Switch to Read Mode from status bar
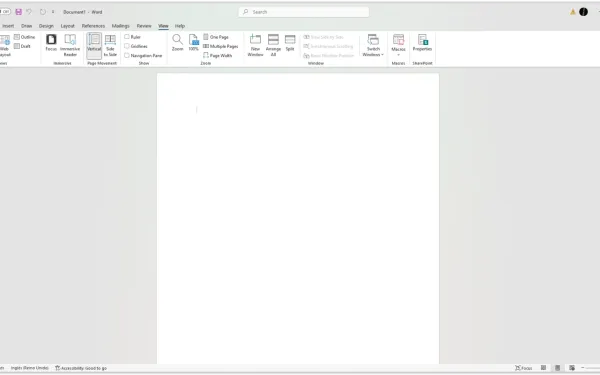600x375 pixels. (543, 368)
